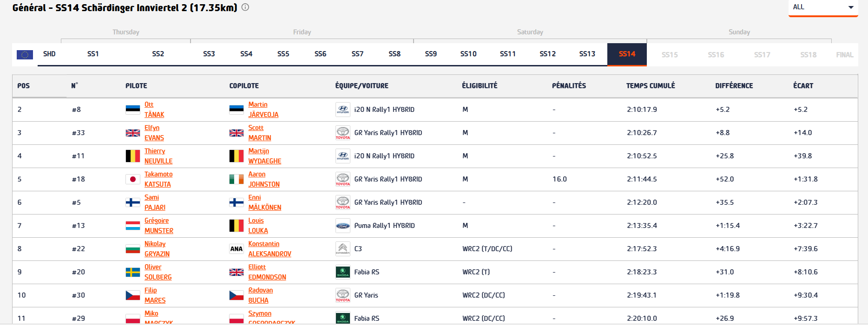
Task: Open the SS11 stage tab
Action: coord(508,54)
